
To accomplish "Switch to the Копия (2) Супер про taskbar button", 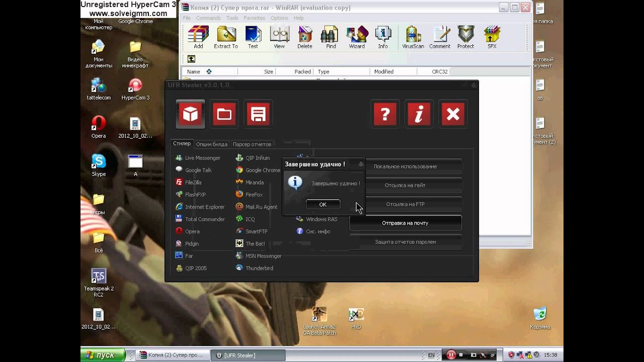I will [173, 355].
